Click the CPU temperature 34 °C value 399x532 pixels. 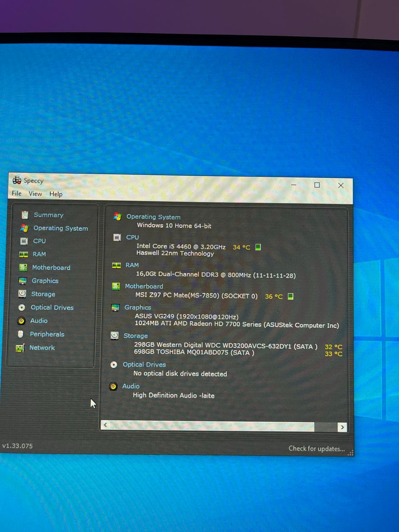tap(241, 247)
